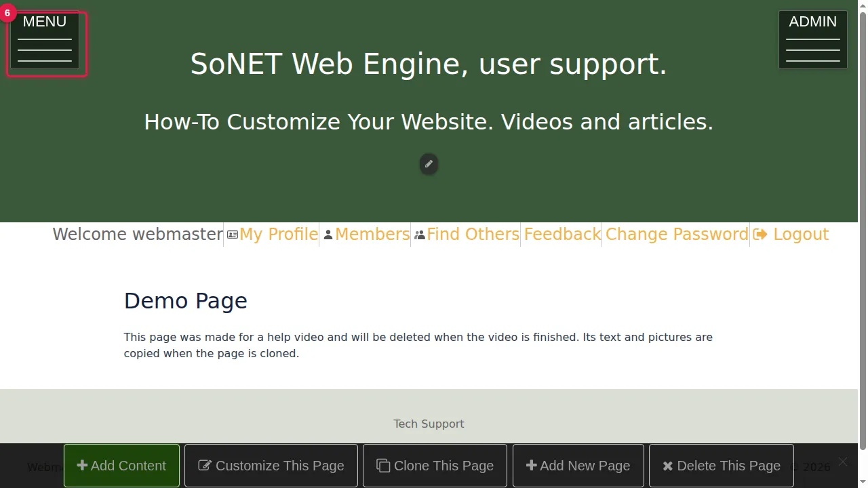Open the Find Others link
The width and height of the screenshot is (868, 488).
pyautogui.click(x=467, y=235)
